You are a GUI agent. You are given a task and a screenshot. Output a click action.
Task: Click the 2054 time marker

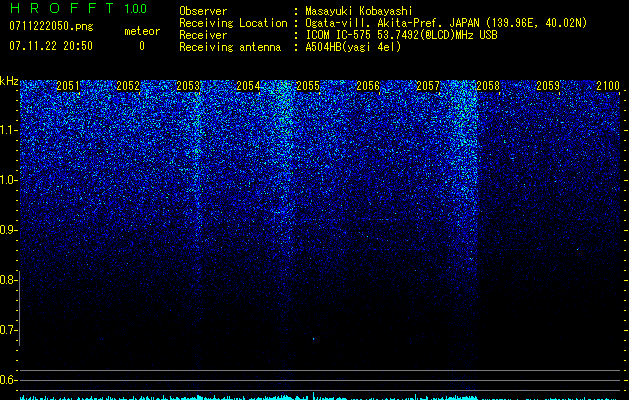(x=248, y=86)
